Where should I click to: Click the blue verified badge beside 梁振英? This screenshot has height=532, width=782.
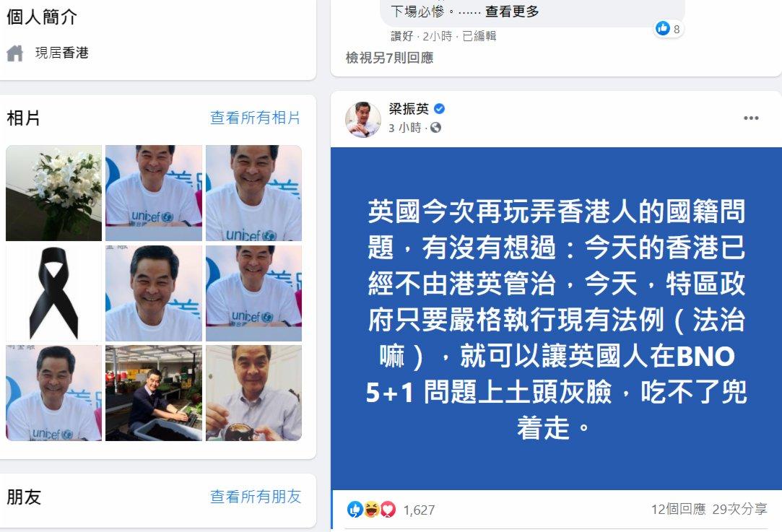tap(439, 109)
